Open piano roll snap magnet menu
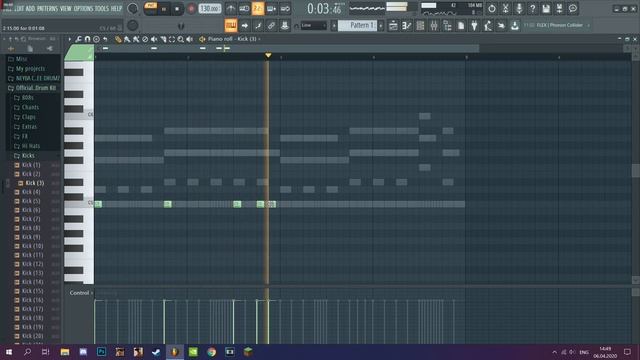Image resolution: width=640 pixels, height=360 pixels. [x=87, y=39]
